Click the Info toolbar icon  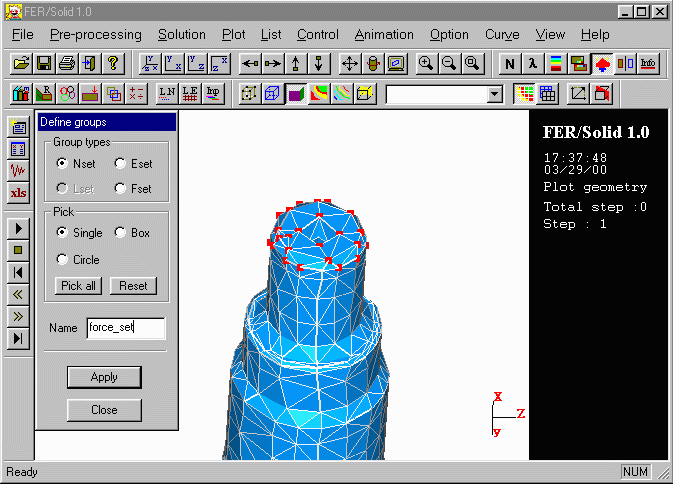point(648,63)
